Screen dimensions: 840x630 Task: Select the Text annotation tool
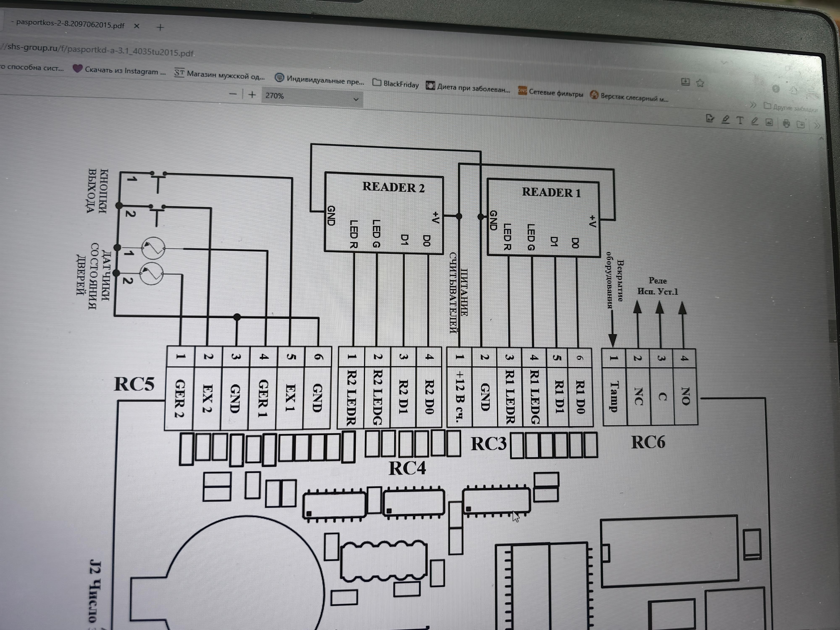[740, 121]
